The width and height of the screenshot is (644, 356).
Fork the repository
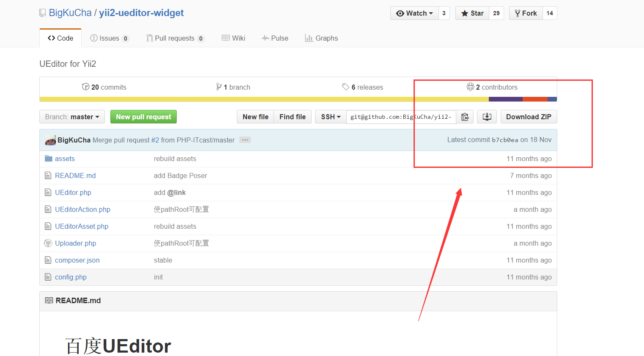(x=526, y=13)
